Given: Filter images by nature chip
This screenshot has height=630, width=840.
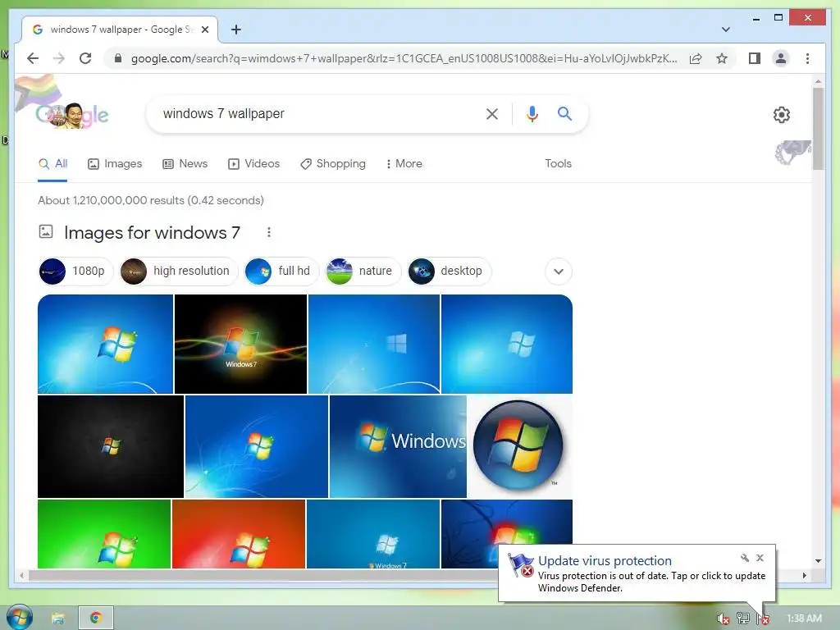Looking at the screenshot, I should pos(363,271).
